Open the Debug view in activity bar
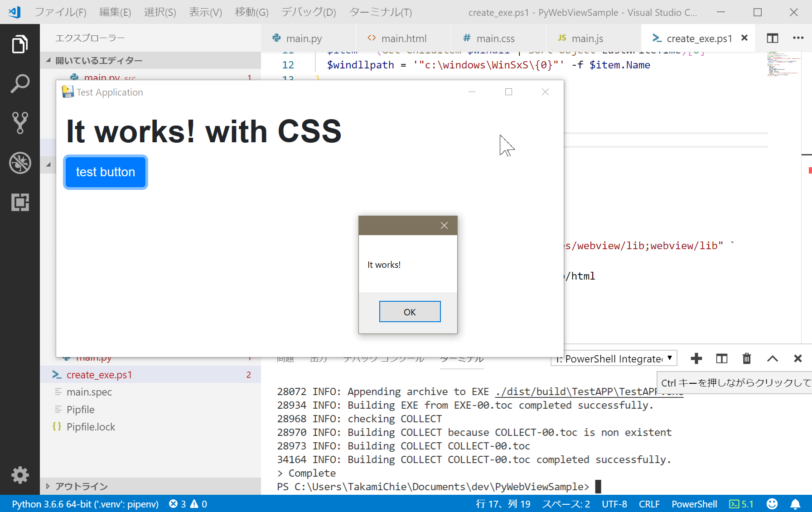 coord(19,163)
